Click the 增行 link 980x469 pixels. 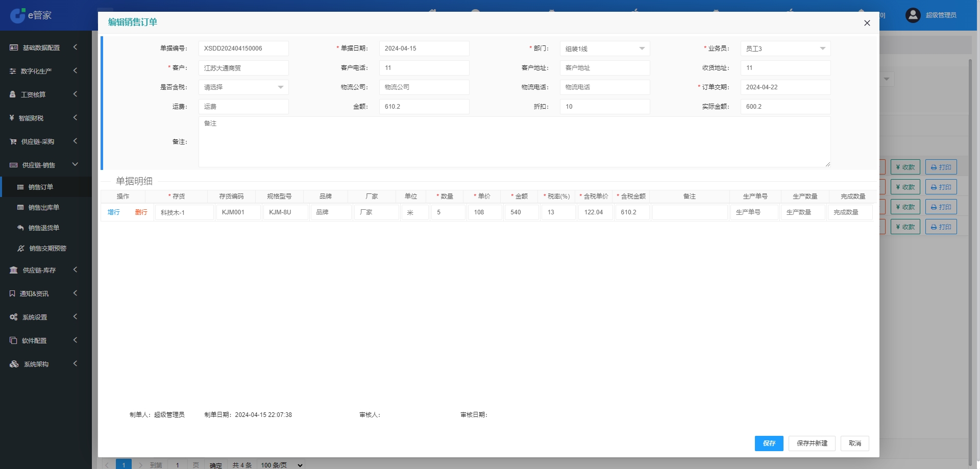pos(114,212)
